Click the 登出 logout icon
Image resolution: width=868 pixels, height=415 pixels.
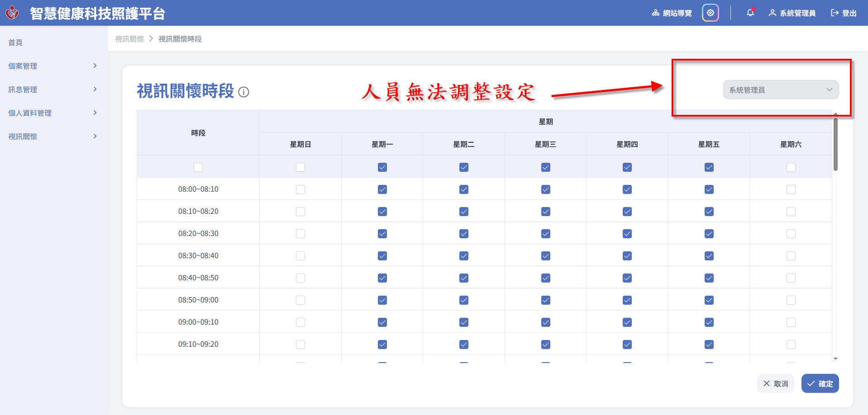tap(835, 13)
